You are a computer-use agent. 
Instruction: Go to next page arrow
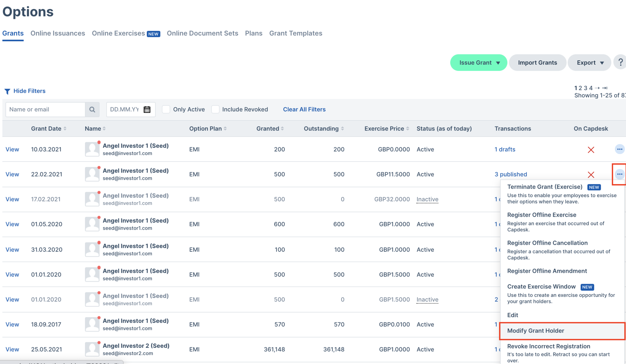(597, 88)
